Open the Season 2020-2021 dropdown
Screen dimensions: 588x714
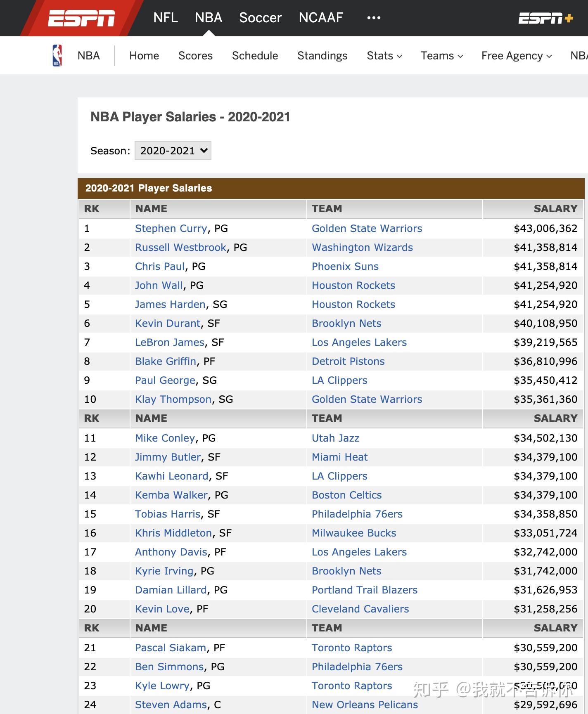tap(173, 151)
